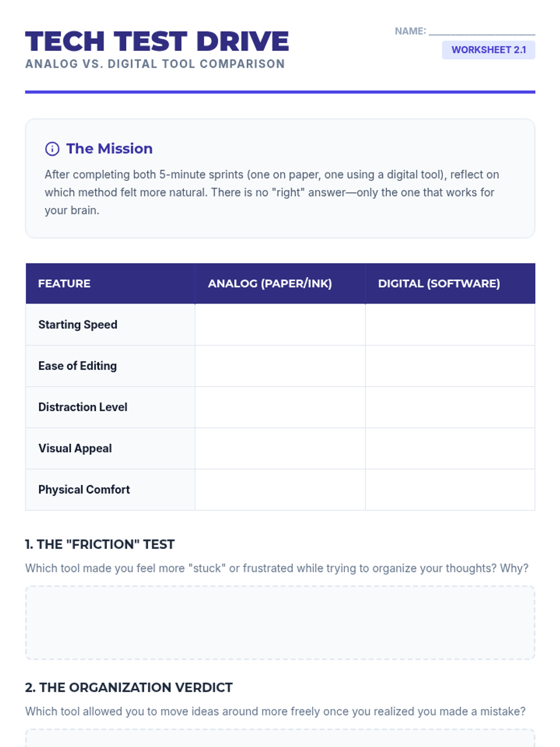Click the Analog (Paper/Ink) column header
Screen dimensions: 560x747
point(270,283)
